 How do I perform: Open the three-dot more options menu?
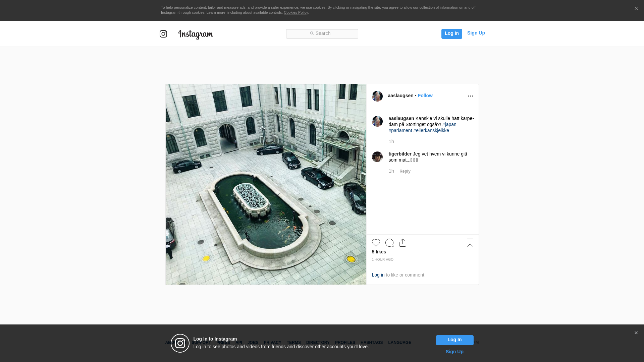[x=470, y=96]
